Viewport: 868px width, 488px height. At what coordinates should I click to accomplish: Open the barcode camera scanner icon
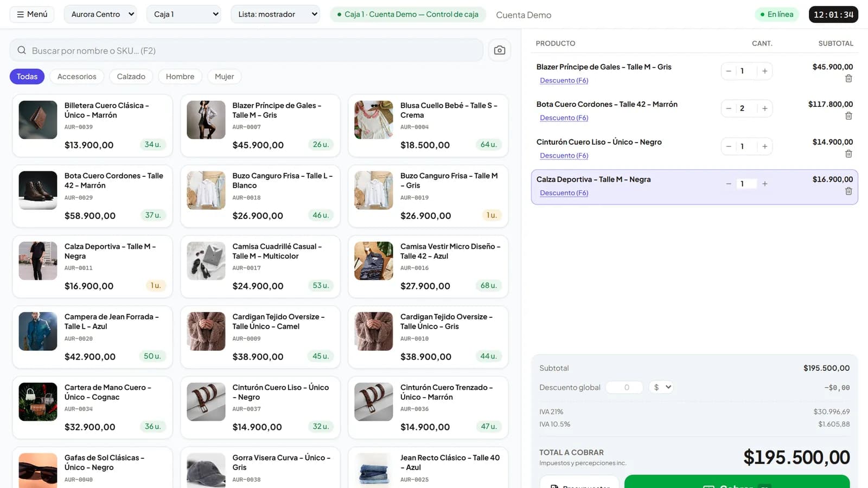click(x=500, y=50)
